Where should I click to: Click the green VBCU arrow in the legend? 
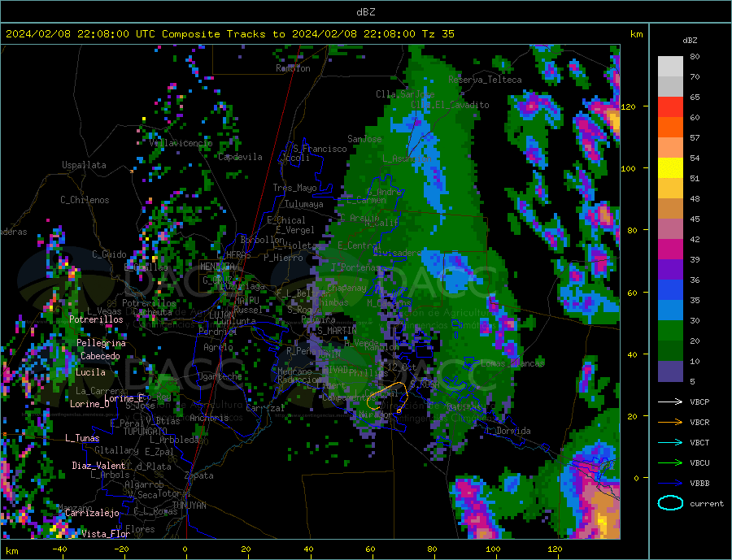pos(670,463)
